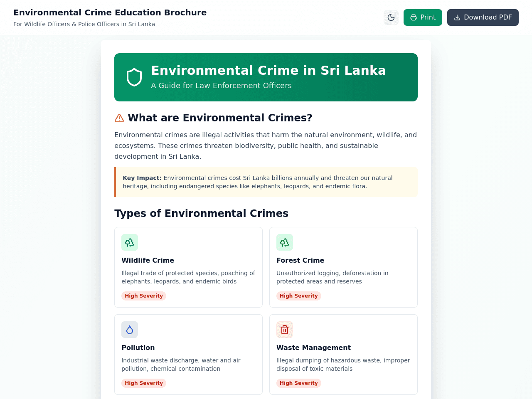
Task: Click High Severity badge under Forest Crime
Action: [x=299, y=296]
